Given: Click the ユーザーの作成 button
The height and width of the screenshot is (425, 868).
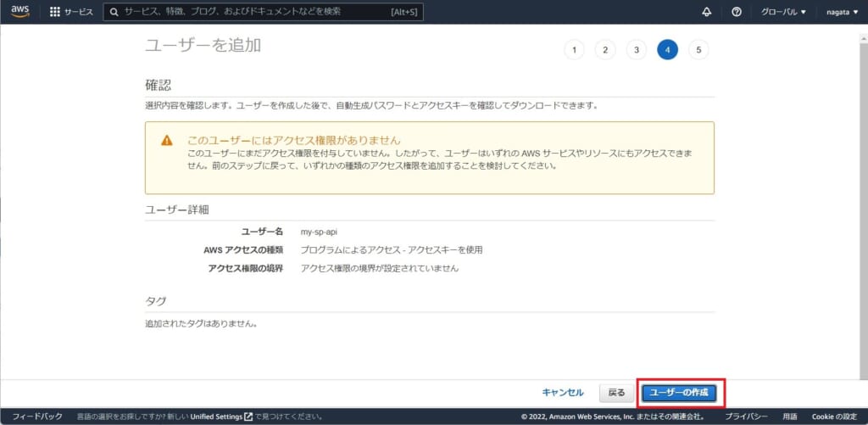Looking at the screenshot, I should click(x=679, y=393).
